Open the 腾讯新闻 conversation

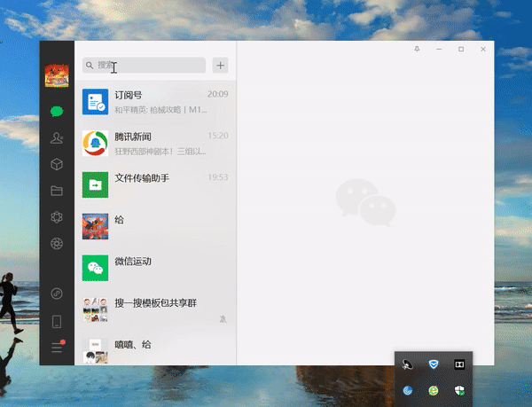(x=155, y=143)
